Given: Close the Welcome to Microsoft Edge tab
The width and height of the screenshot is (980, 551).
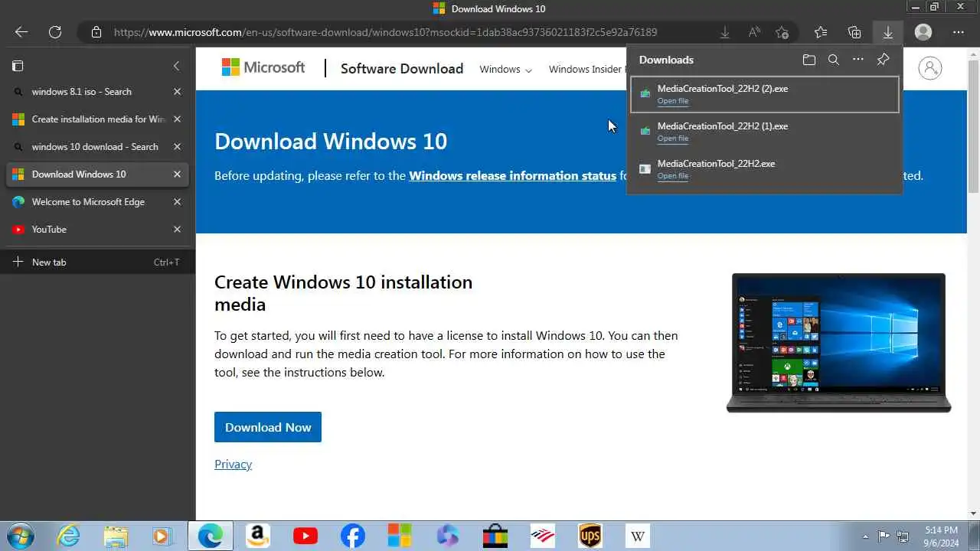Looking at the screenshot, I should [177, 201].
